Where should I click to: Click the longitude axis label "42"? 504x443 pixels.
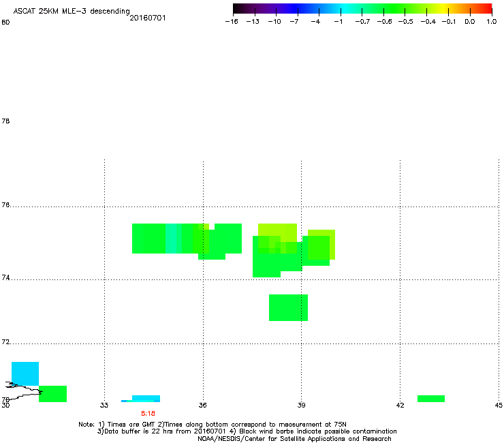click(400, 405)
